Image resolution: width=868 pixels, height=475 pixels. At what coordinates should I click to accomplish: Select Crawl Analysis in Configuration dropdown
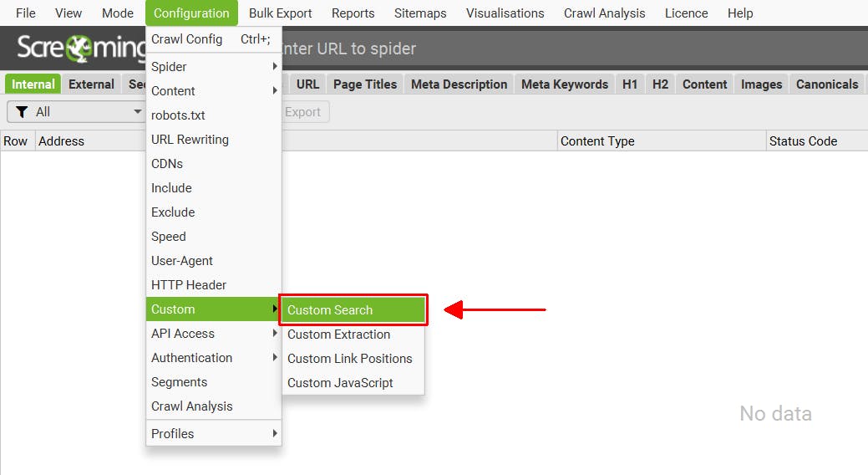pos(214,406)
